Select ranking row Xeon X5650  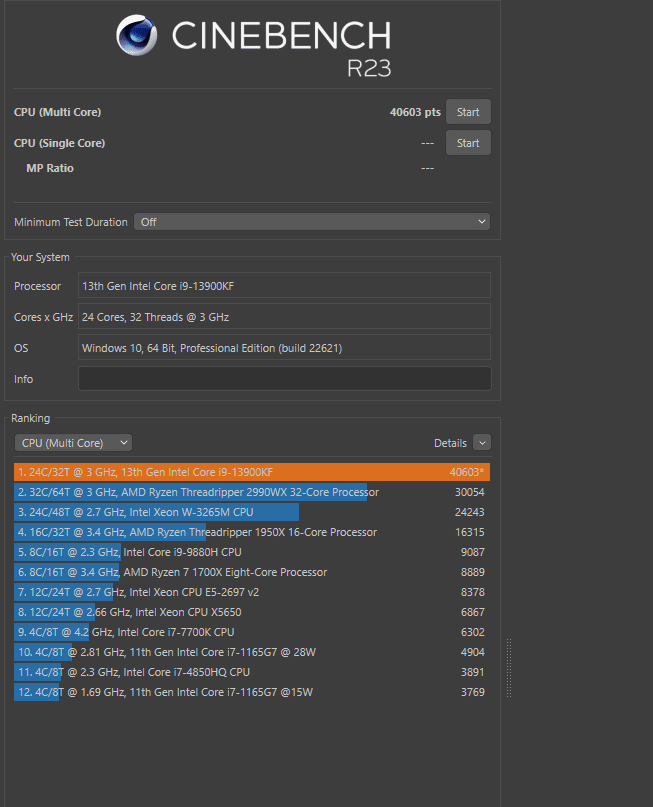(x=252, y=612)
